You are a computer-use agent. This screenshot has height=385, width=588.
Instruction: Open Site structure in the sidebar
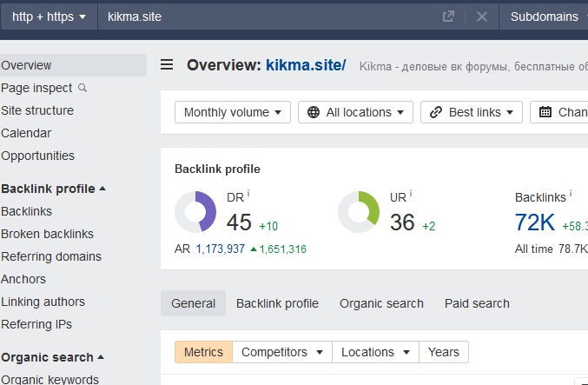click(x=37, y=110)
